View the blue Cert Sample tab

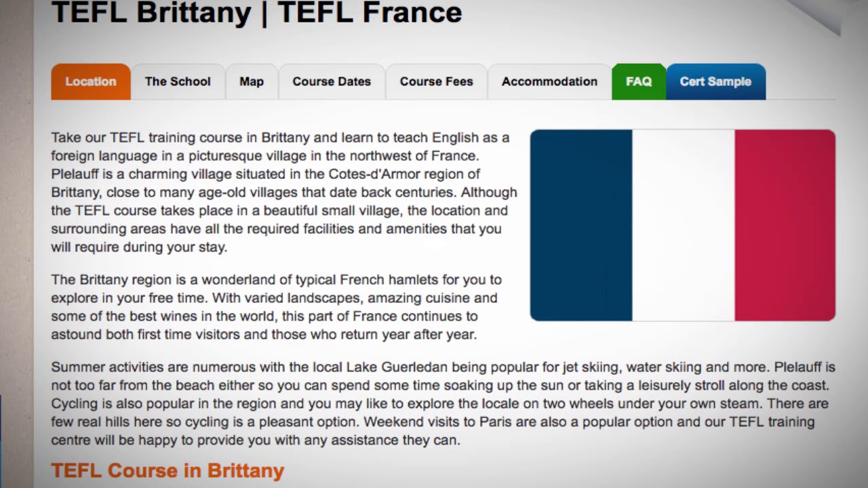(x=716, y=81)
